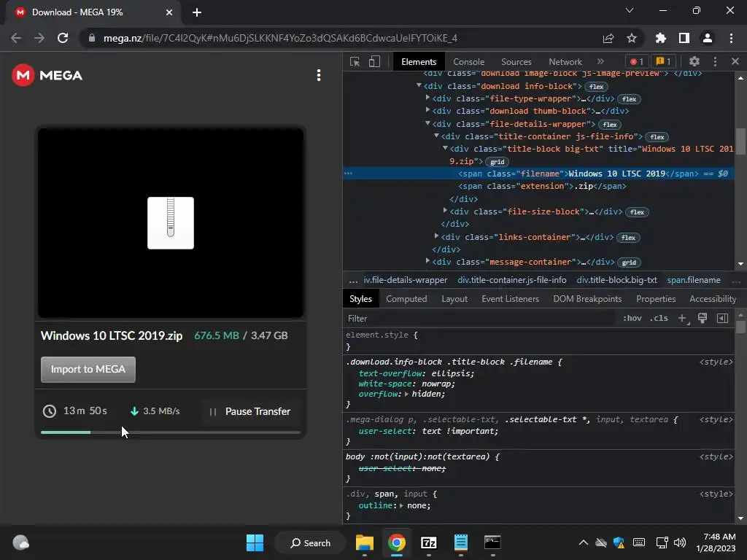Image resolution: width=747 pixels, height=560 pixels.
Task: Click the remaining time clock icon
Action: (50, 411)
